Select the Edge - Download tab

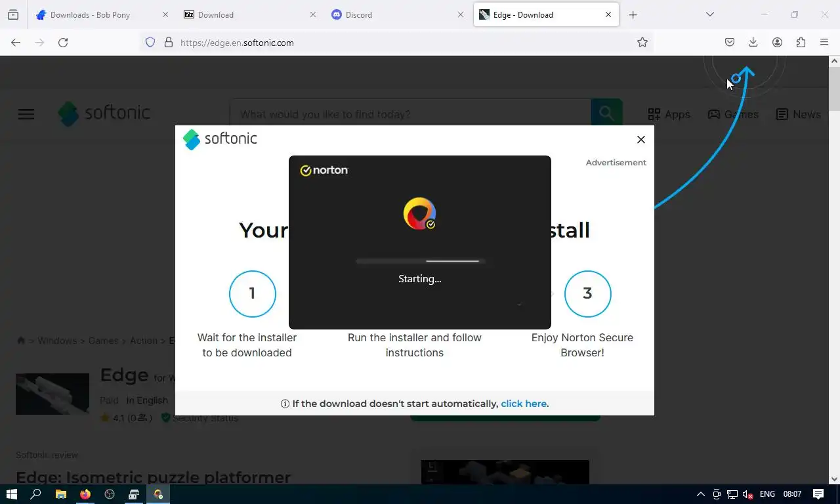(546, 14)
